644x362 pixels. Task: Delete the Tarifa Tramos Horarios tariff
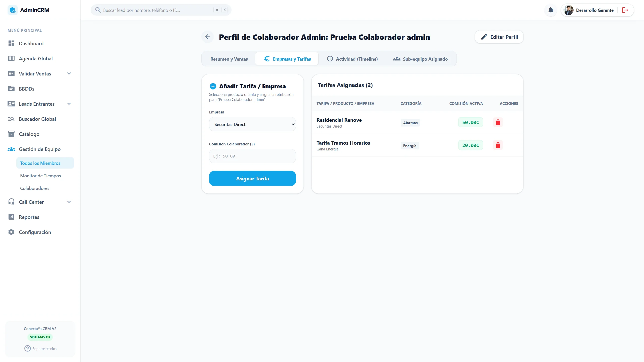pos(498,145)
